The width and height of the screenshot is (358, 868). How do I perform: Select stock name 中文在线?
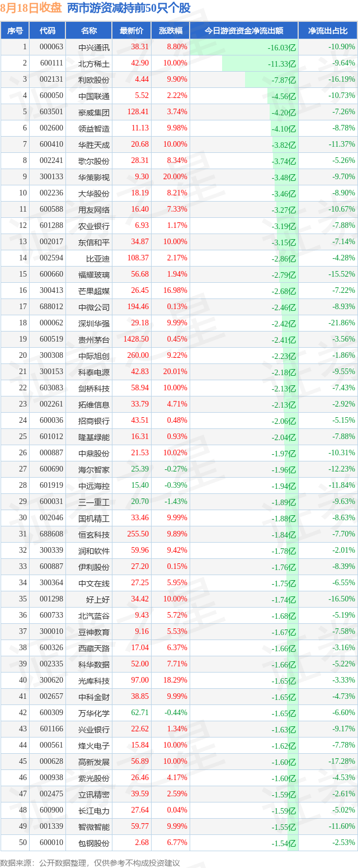(94, 584)
